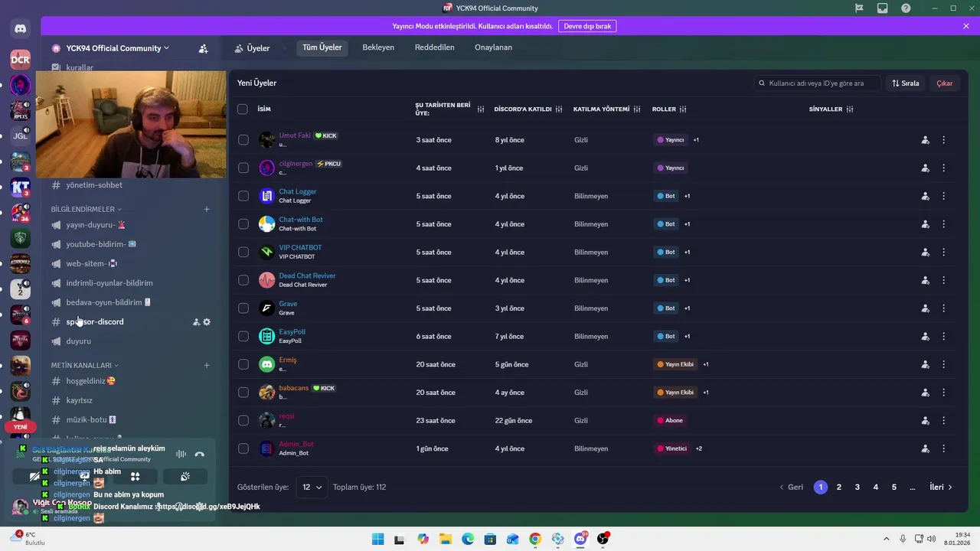980x551 pixels.
Task: Open more options for Admin_Bot row
Action: pyautogui.click(x=943, y=448)
